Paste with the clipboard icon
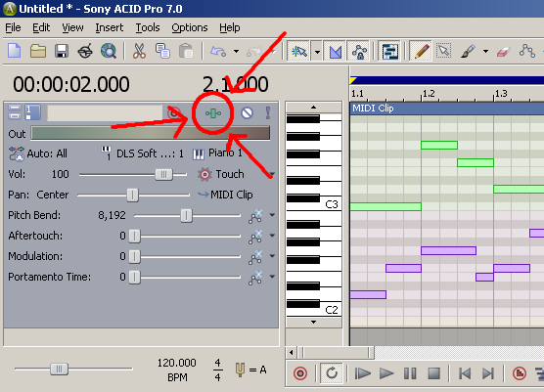The image size is (544, 392). [x=186, y=51]
